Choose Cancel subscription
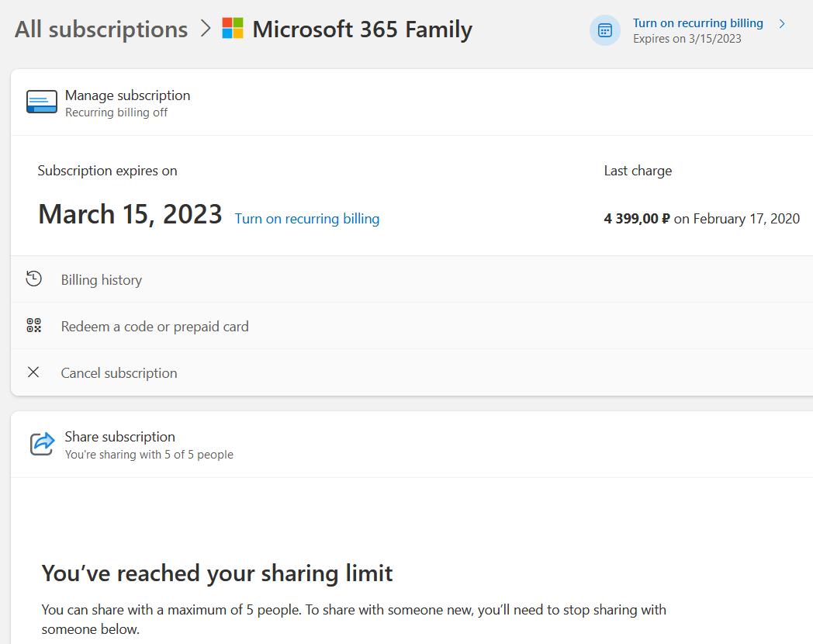The width and height of the screenshot is (813, 644). [x=412, y=372]
